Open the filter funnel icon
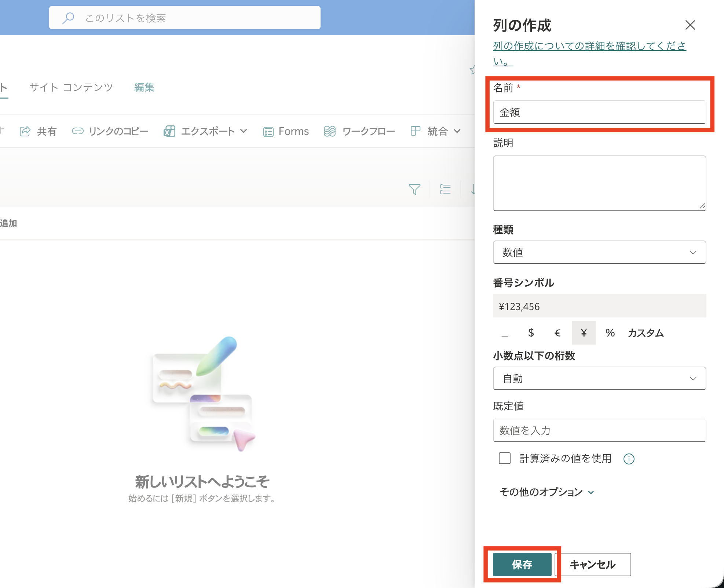Image resolution: width=724 pixels, height=588 pixels. 414,189
